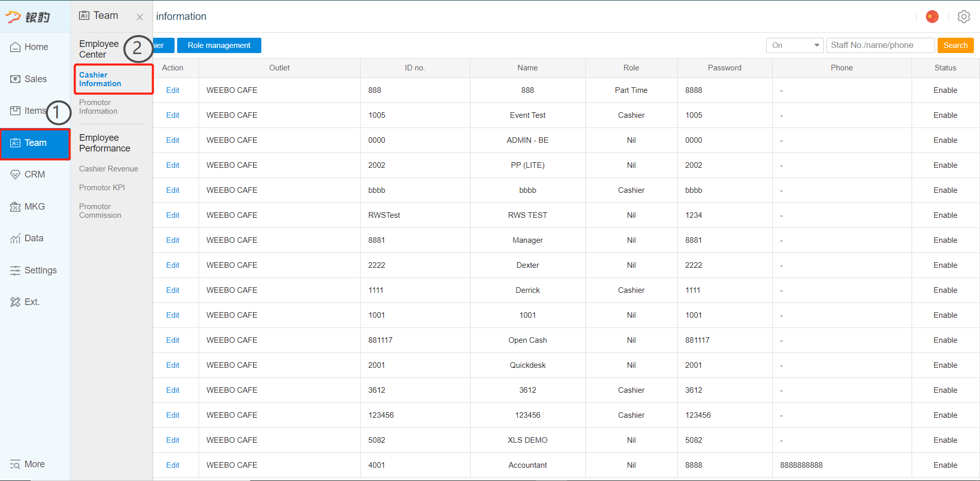Click the Name column header
Viewport: 980px width, 481px height.
527,68
